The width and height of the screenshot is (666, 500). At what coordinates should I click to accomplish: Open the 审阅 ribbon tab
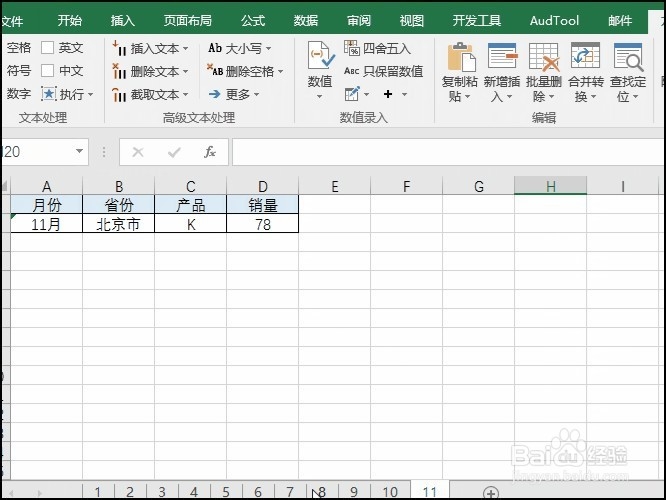[x=359, y=20]
